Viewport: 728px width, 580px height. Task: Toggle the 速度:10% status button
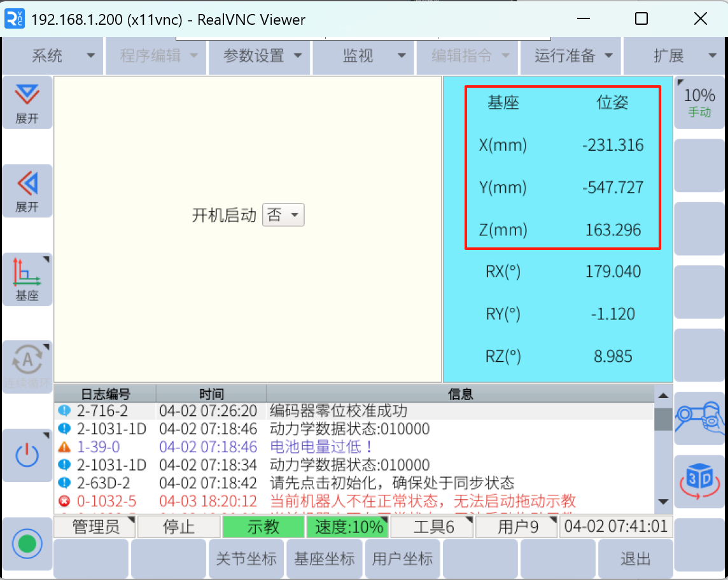348,527
